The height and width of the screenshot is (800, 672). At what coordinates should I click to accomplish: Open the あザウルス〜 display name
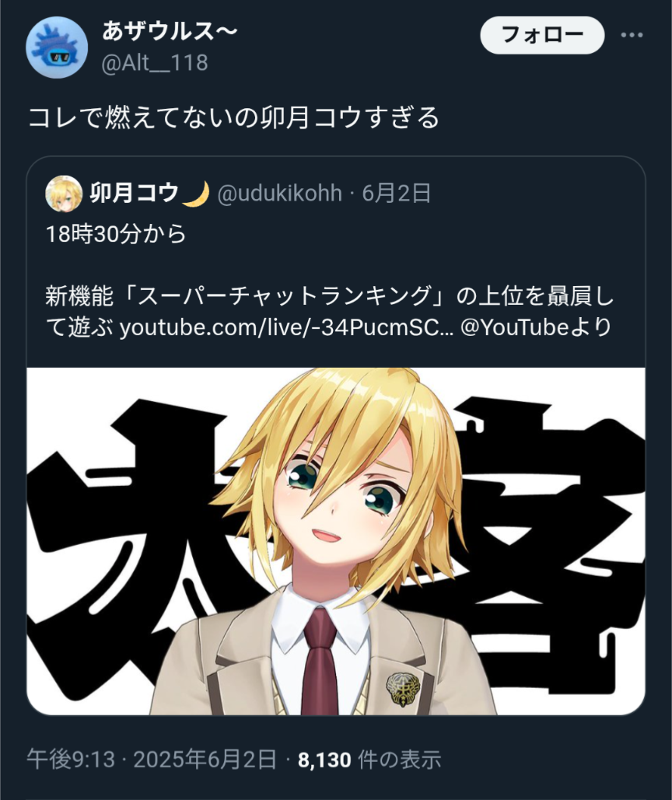[170, 32]
